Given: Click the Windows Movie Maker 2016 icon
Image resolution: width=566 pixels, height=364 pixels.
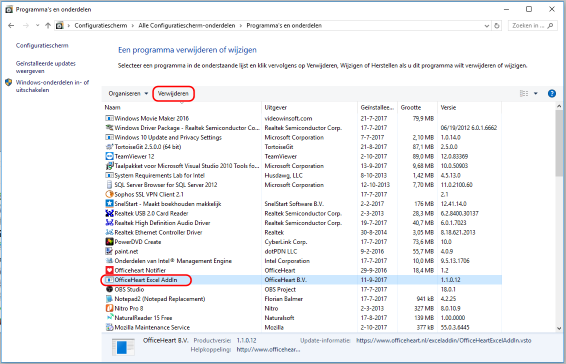Looking at the screenshot, I should click(109, 118).
